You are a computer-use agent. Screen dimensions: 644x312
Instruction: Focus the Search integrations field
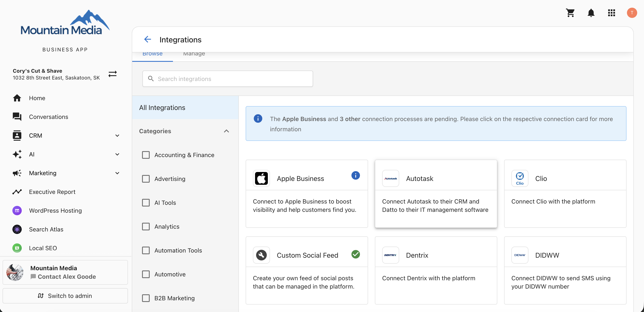228,79
